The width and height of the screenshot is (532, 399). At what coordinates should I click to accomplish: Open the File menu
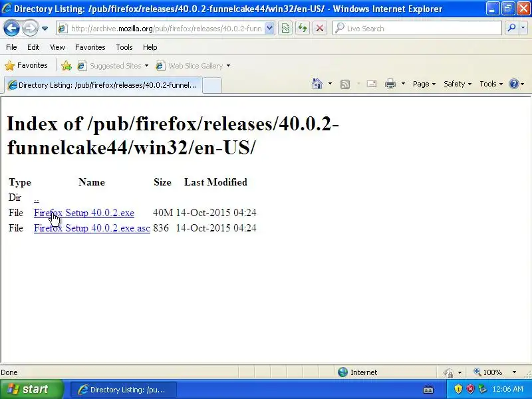point(11,47)
